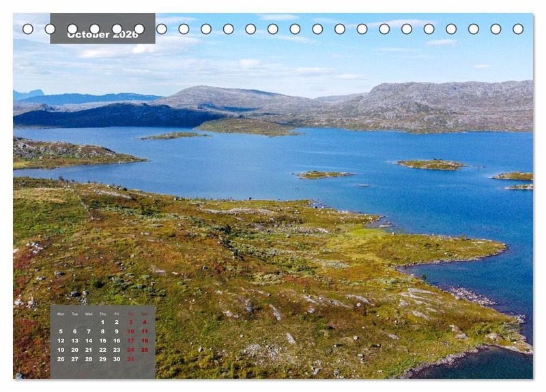The height and width of the screenshot is (392, 546).
Task: Select October 20 in the Tuesday column
Action: (x=74, y=350)
